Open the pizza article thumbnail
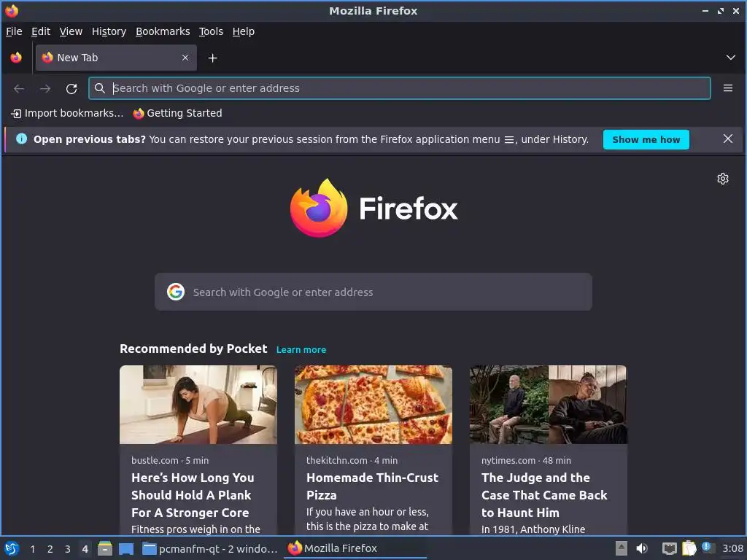747x560 pixels. coord(373,405)
